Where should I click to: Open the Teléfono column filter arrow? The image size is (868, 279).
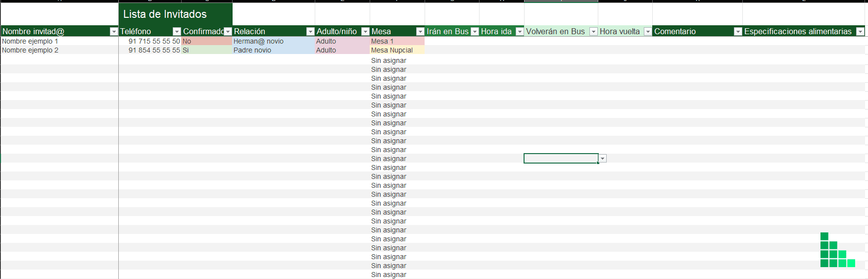(x=177, y=32)
